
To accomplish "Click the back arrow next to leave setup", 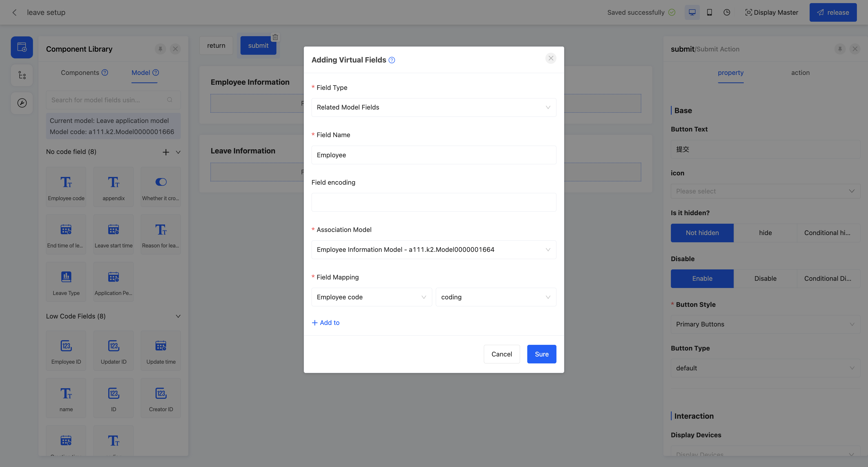I will (14, 12).
